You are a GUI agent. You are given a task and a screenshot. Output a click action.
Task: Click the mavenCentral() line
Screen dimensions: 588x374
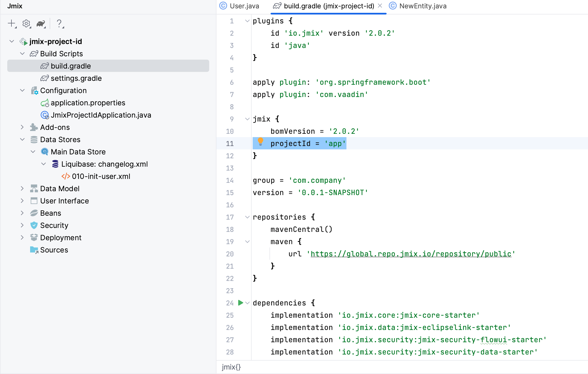(302, 229)
